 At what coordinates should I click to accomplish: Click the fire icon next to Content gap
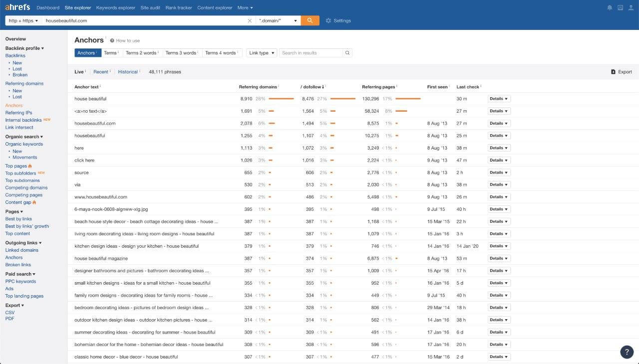(34, 202)
